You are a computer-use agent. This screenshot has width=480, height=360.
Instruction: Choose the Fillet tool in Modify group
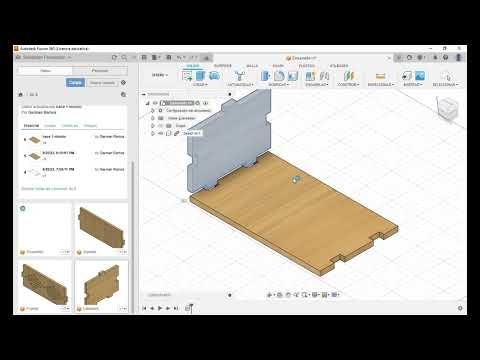click(279, 76)
